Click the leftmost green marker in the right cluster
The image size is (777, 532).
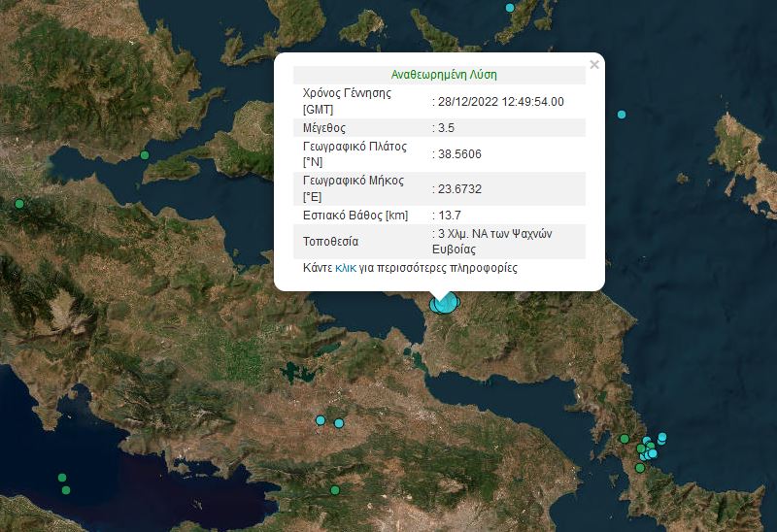click(x=623, y=438)
